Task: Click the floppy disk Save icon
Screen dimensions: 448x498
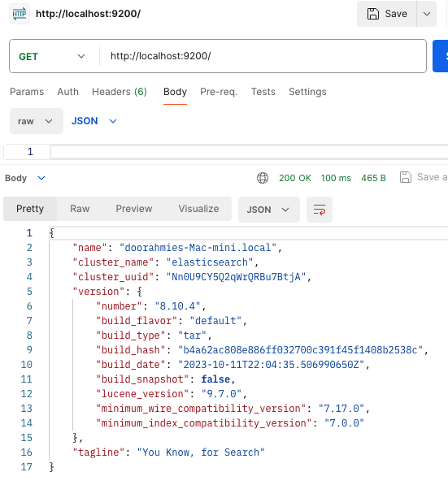Action: pyautogui.click(x=373, y=14)
